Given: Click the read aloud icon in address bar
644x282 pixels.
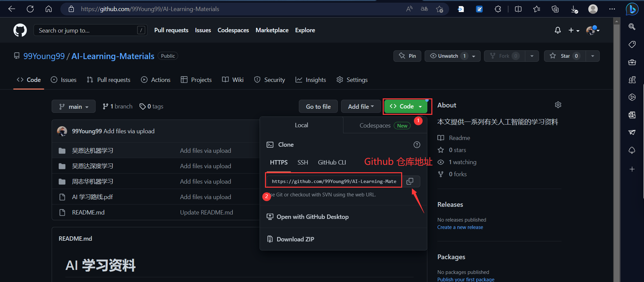Looking at the screenshot, I should pyautogui.click(x=409, y=9).
